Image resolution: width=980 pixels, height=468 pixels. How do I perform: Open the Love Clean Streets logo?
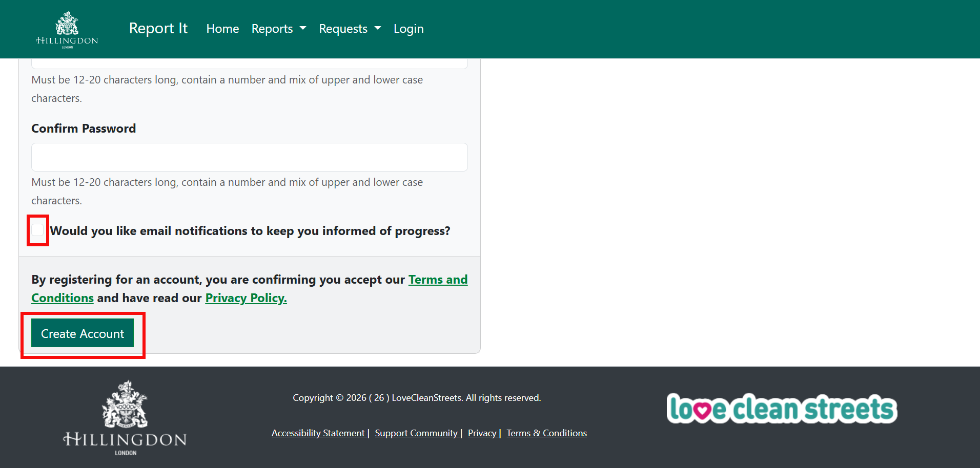782,409
